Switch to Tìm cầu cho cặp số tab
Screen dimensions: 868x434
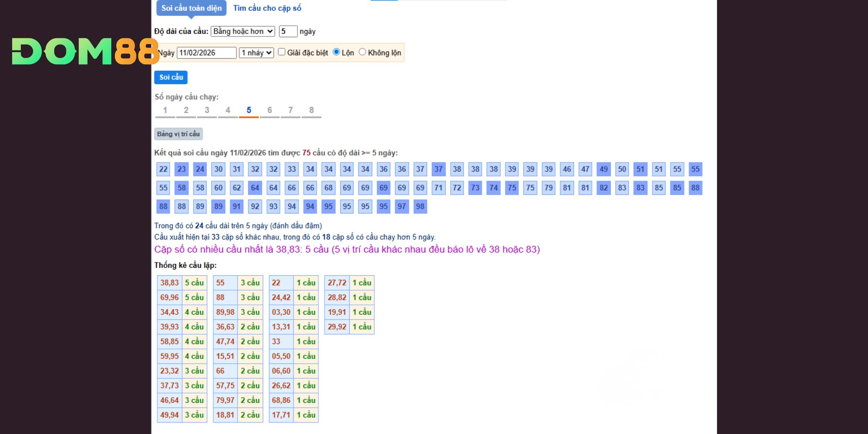coord(267,8)
